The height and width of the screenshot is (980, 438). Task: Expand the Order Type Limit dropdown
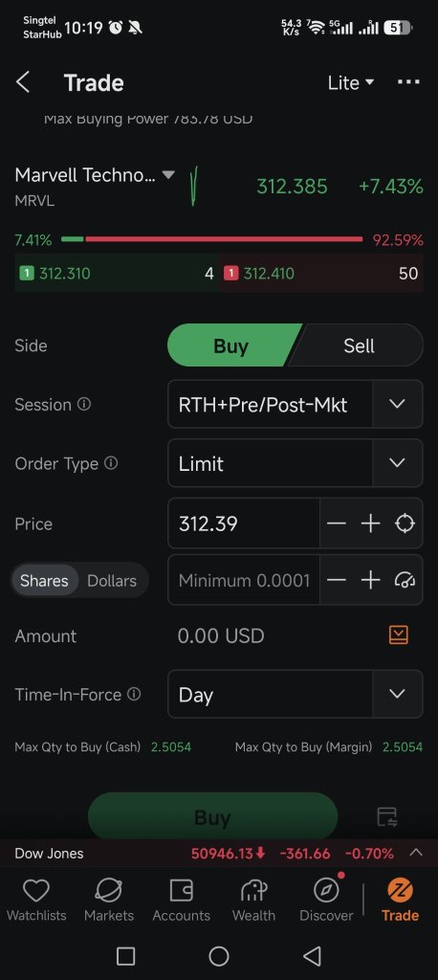[295, 463]
